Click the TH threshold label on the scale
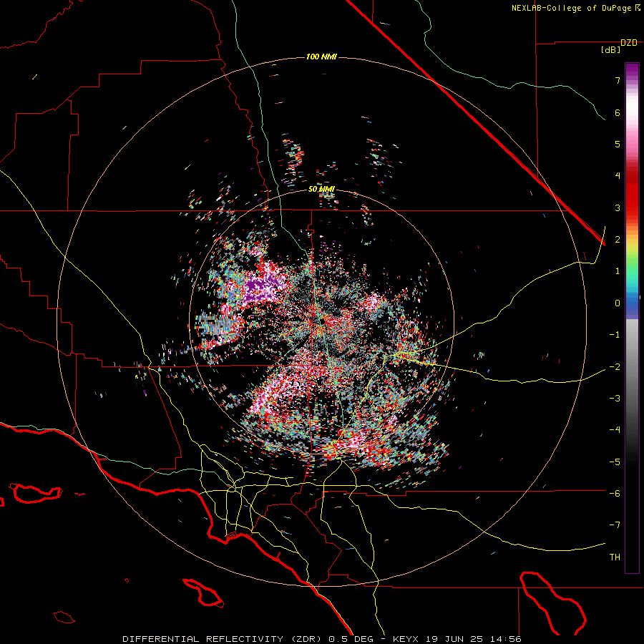Screen dimensions: 644x644 pyautogui.click(x=615, y=557)
